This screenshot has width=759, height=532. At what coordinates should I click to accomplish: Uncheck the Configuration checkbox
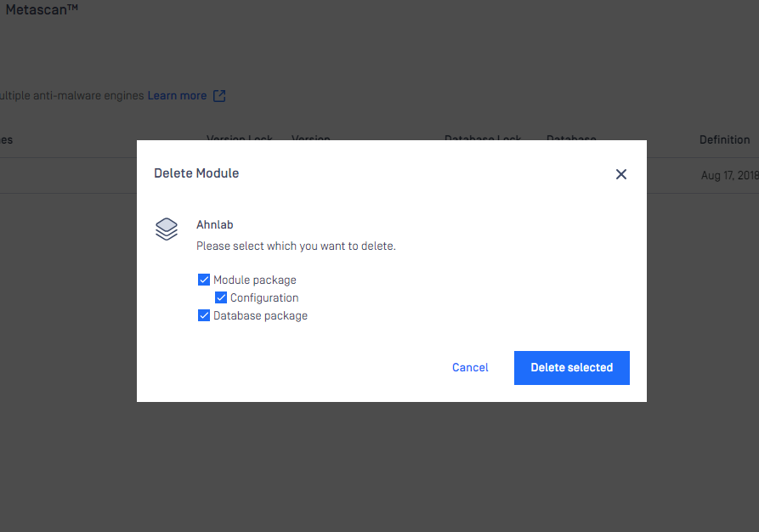(x=221, y=297)
